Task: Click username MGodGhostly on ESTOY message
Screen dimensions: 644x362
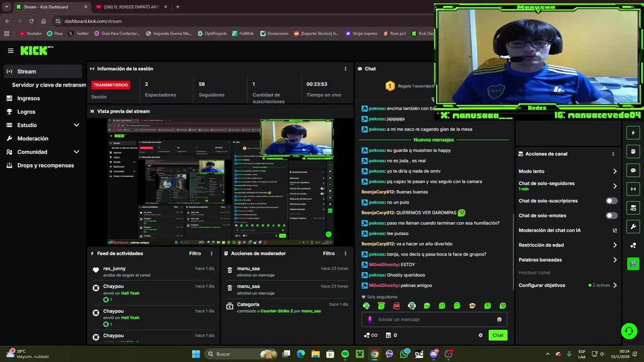Action: [383, 264]
